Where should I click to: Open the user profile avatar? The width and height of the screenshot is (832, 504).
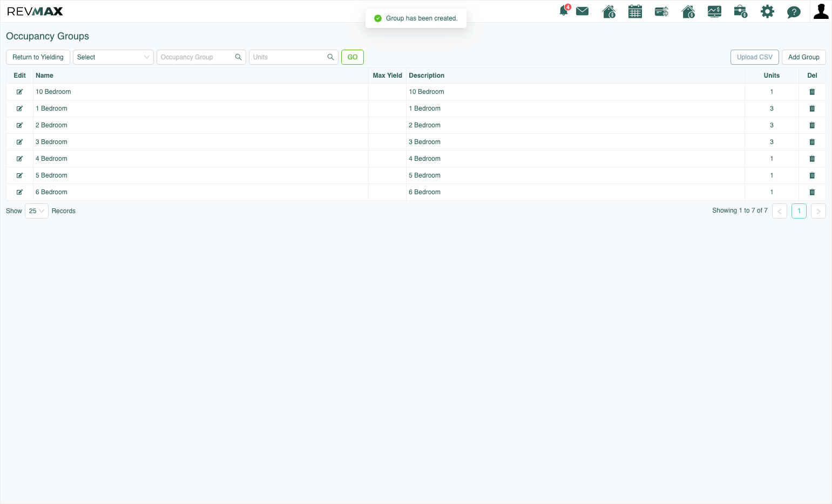click(821, 11)
